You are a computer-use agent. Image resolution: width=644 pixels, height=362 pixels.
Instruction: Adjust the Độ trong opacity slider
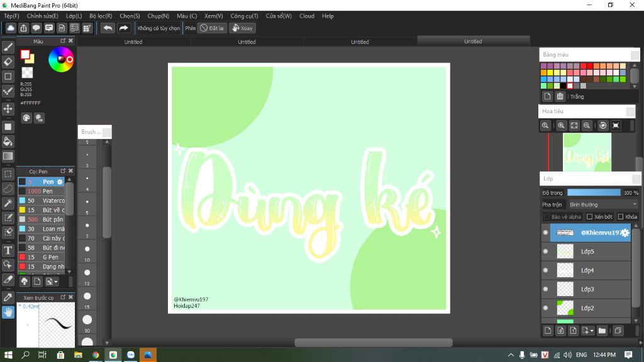[594, 192]
